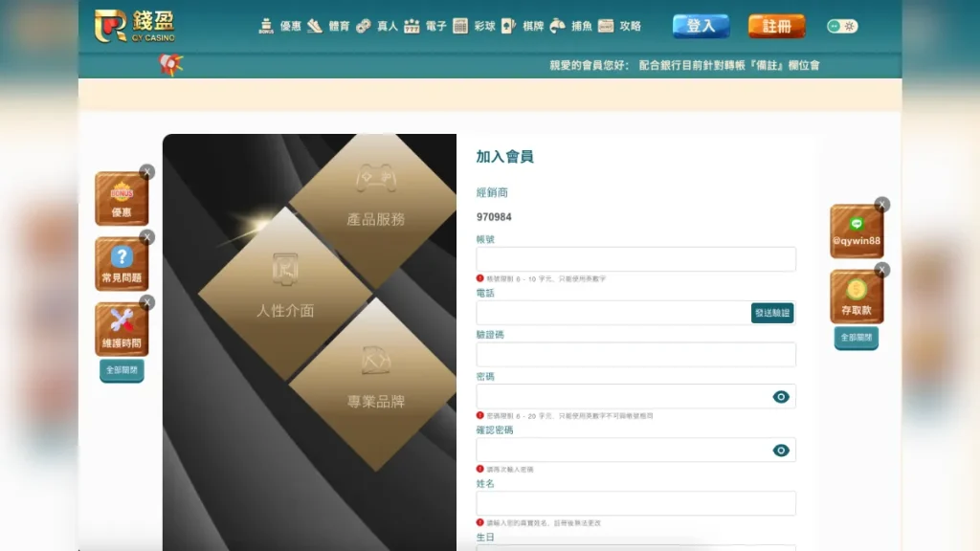The image size is (980, 551).
Task: Click the 註冊 register button
Action: [776, 26]
